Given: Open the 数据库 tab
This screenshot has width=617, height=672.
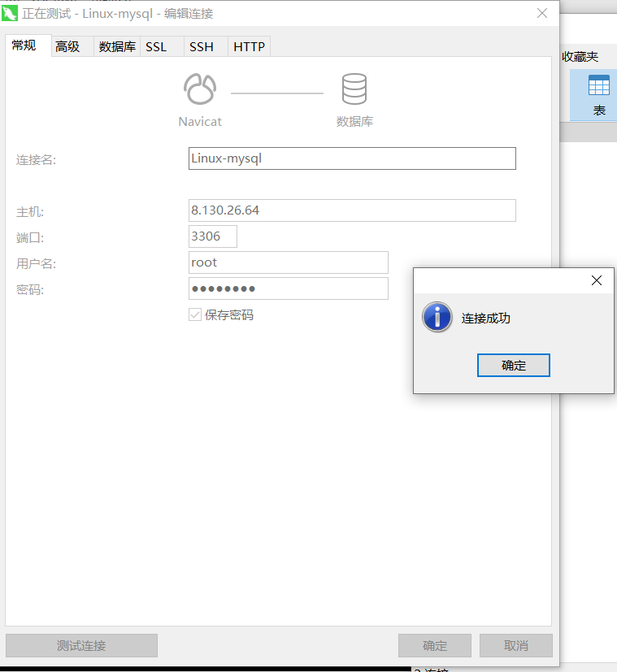Looking at the screenshot, I should [117, 46].
